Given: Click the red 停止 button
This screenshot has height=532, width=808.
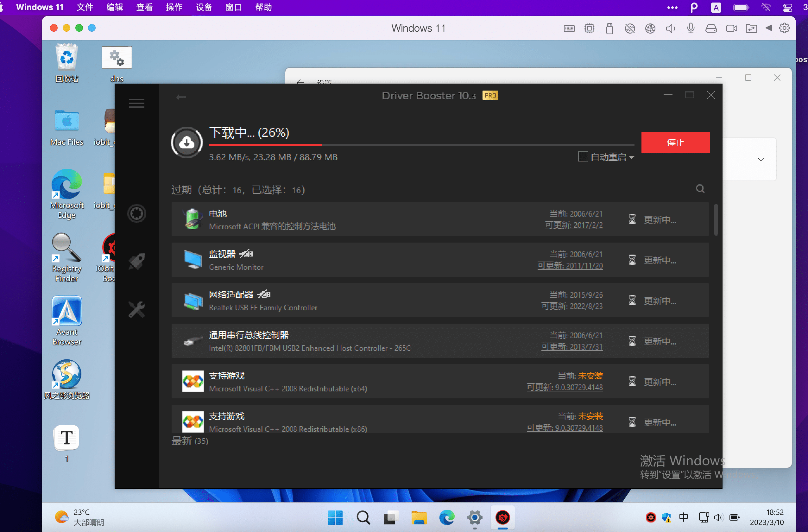Looking at the screenshot, I should pyautogui.click(x=675, y=142).
